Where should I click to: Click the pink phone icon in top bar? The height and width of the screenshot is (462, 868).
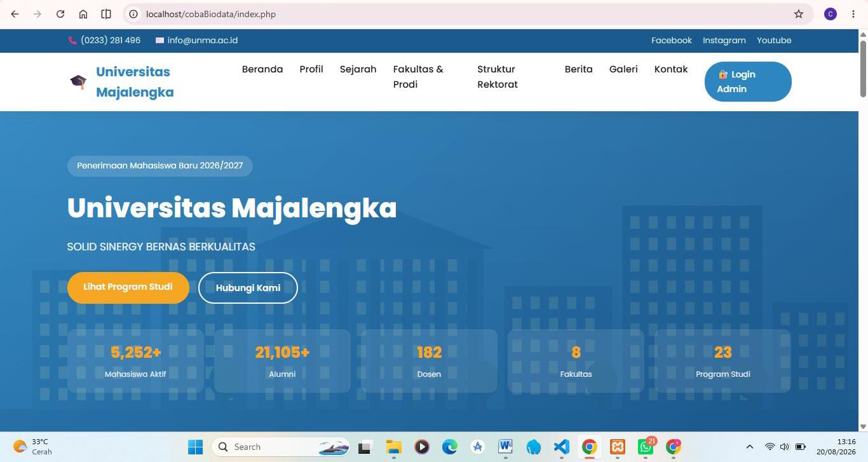click(x=72, y=40)
